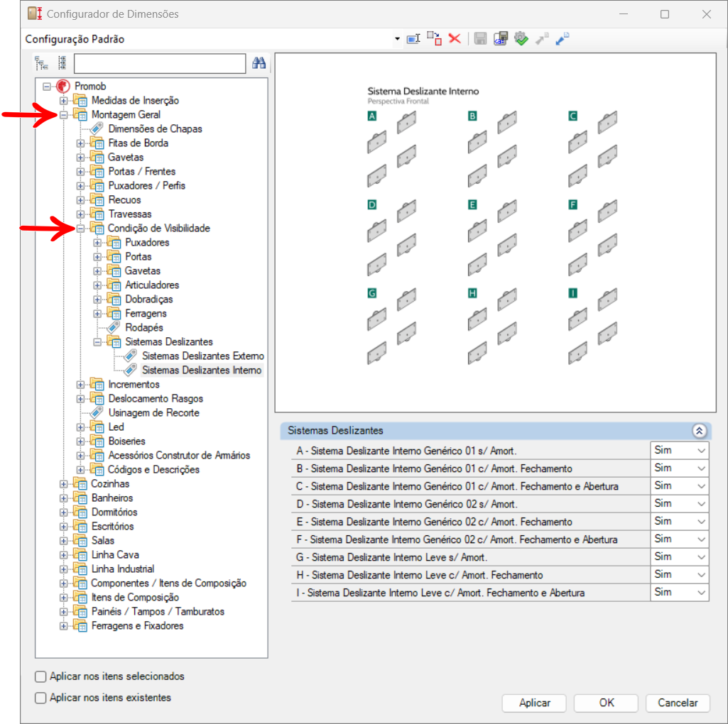Check 'Aplicar nos itens existentes' option
Screen dimensions: 728x724
coord(41,698)
